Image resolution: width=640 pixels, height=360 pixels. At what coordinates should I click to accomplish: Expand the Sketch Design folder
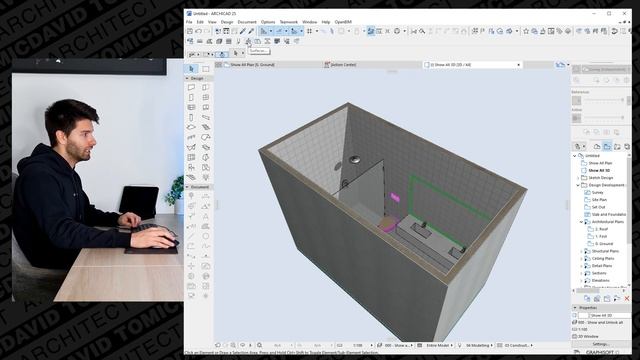pyautogui.click(x=578, y=178)
